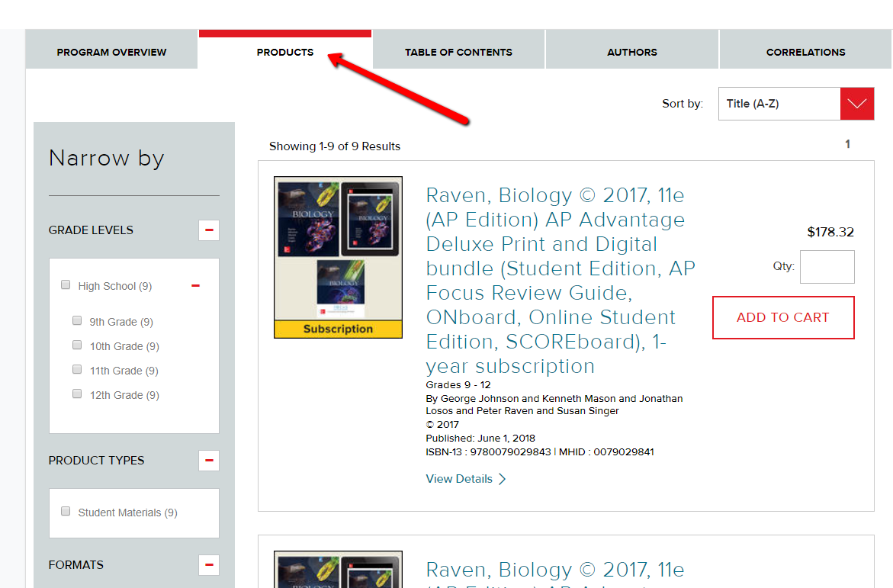Click inside the Qty input field
Image resolution: width=893 pixels, height=588 pixels.
(x=827, y=266)
